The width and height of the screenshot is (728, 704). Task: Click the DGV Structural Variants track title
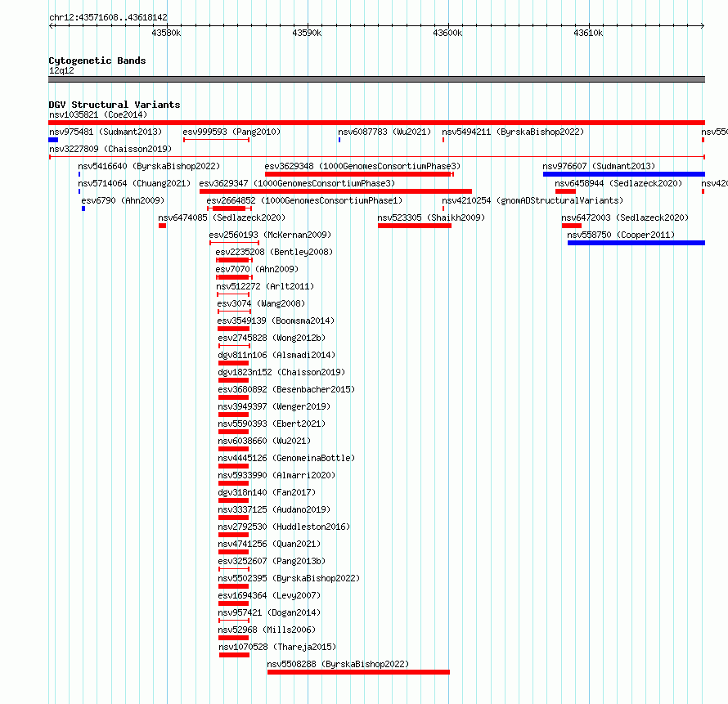coord(115,105)
